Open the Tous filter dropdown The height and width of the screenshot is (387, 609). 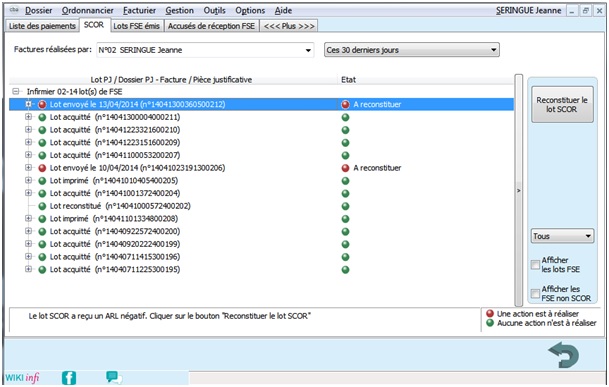click(562, 236)
